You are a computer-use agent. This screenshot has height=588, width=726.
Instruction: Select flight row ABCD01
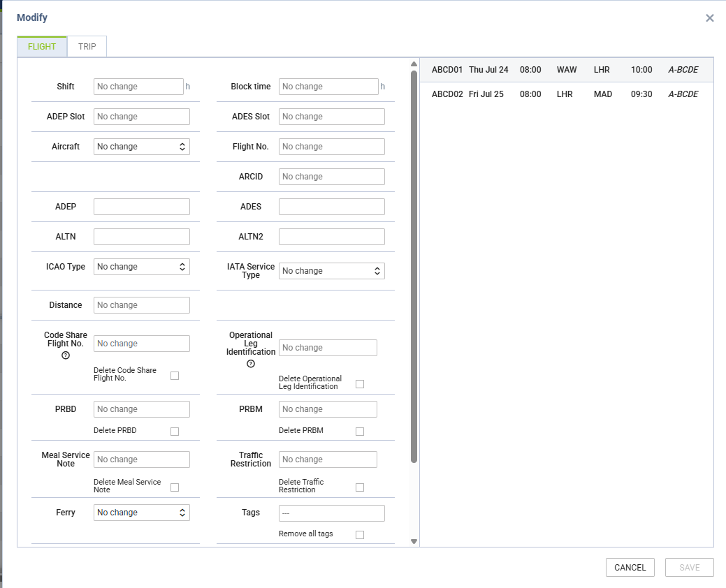567,70
